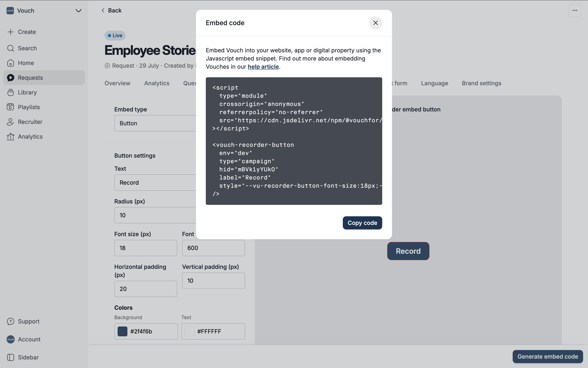Click the Generate embed code button
Screen dimensions: 588x368
point(548,357)
